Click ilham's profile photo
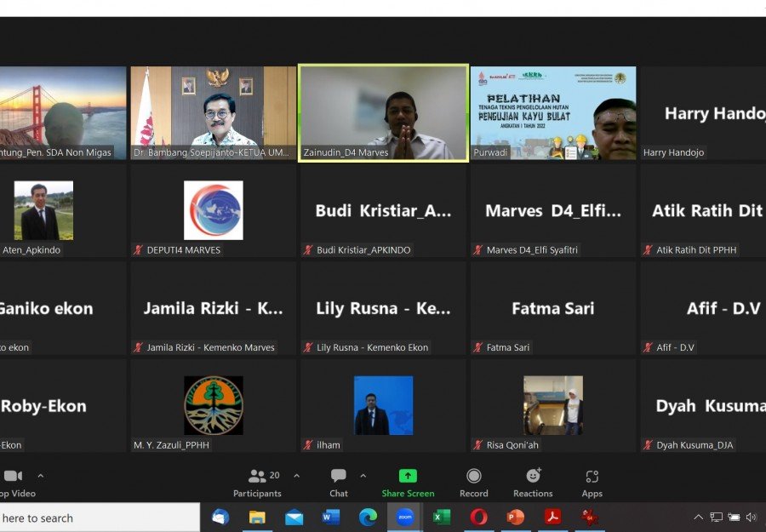The width and height of the screenshot is (766, 532). [384, 405]
